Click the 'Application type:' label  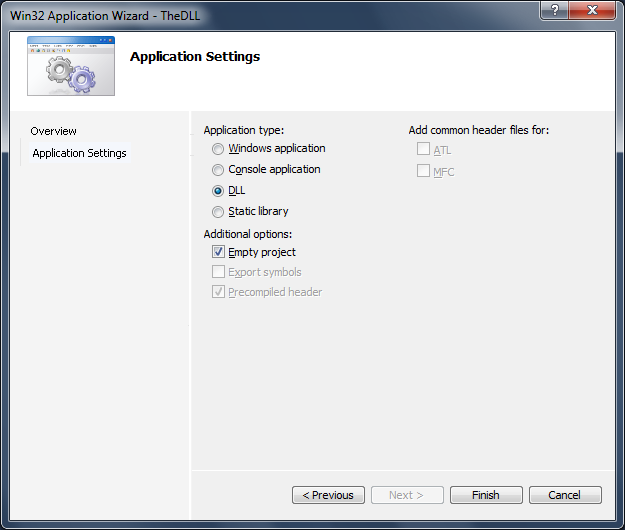tap(244, 130)
